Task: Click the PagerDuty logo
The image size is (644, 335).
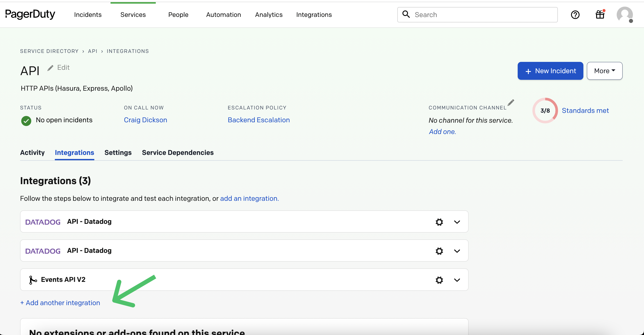Action: (x=30, y=14)
